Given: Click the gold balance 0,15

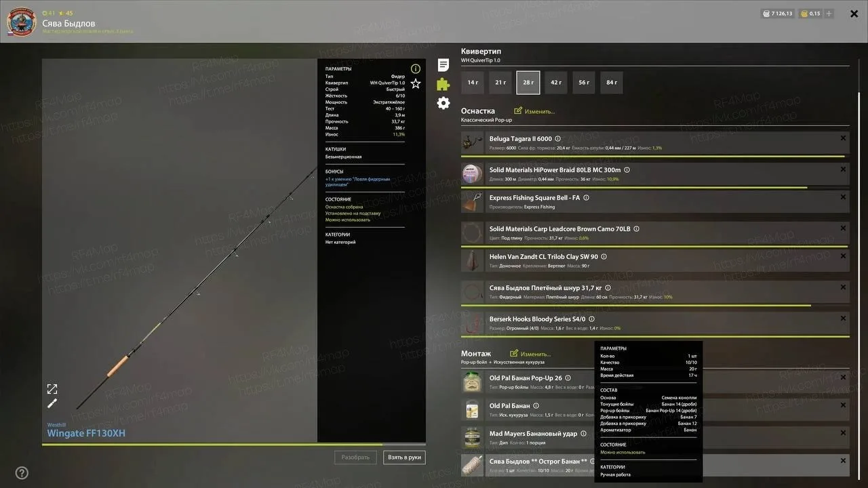Looking at the screenshot, I should (x=810, y=14).
